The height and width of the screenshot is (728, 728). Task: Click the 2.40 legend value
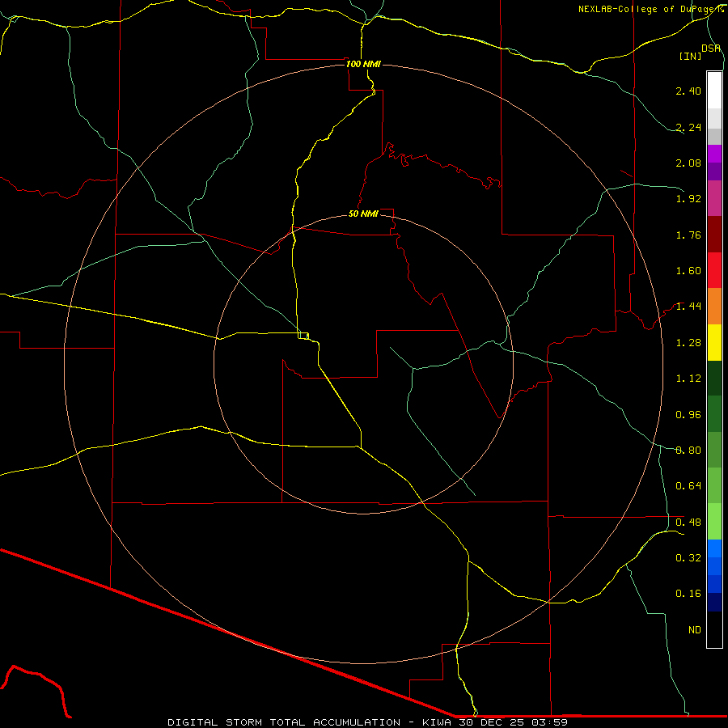point(688,91)
